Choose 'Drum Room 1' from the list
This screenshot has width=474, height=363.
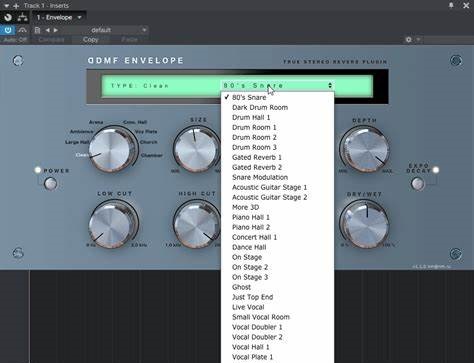coord(277,128)
